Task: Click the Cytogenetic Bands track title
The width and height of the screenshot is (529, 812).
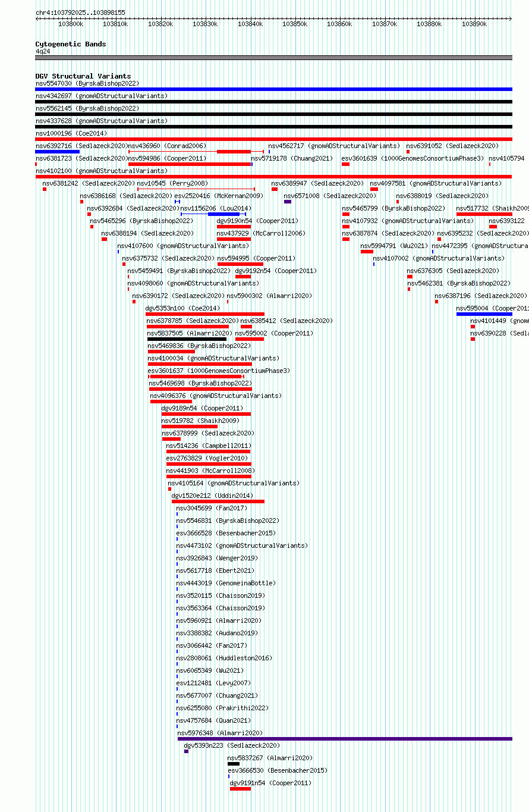Action: click(x=71, y=44)
